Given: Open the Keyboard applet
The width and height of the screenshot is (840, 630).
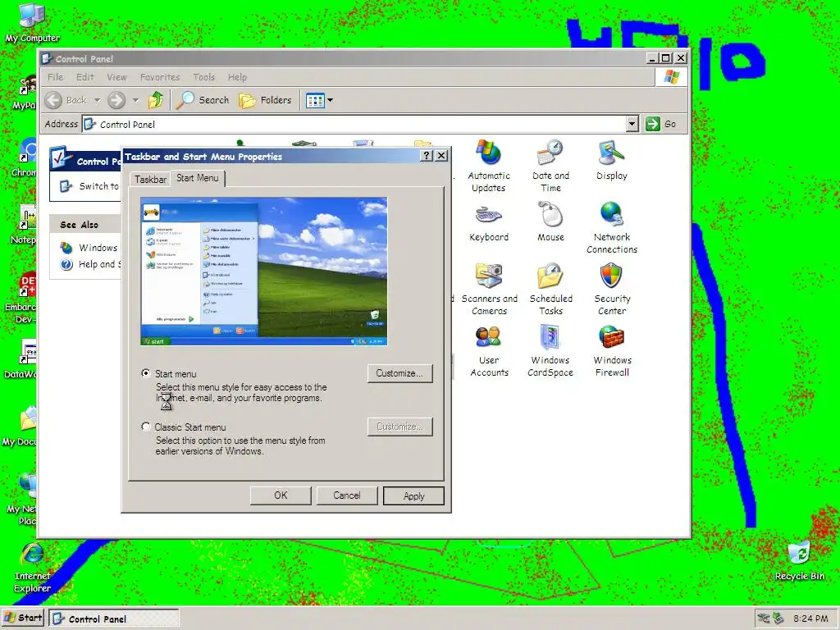Looking at the screenshot, I should tap(489, 221).
